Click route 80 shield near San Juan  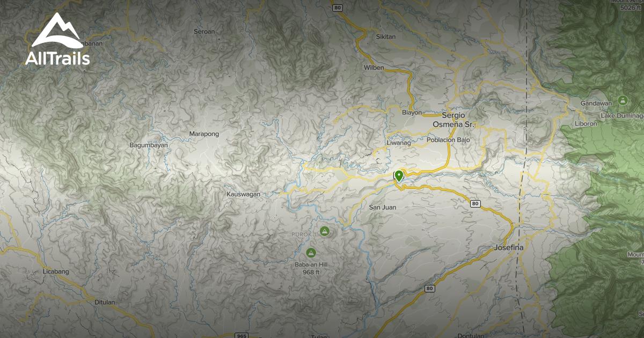coord(475,204)
